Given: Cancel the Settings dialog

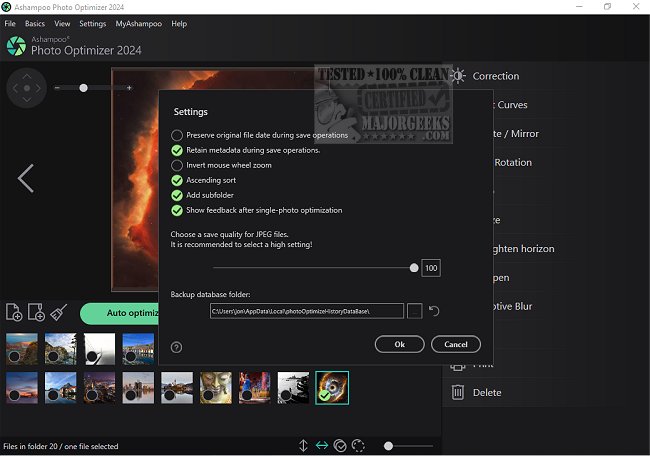Looking at the screenshot, I should [x=456, y=344].
